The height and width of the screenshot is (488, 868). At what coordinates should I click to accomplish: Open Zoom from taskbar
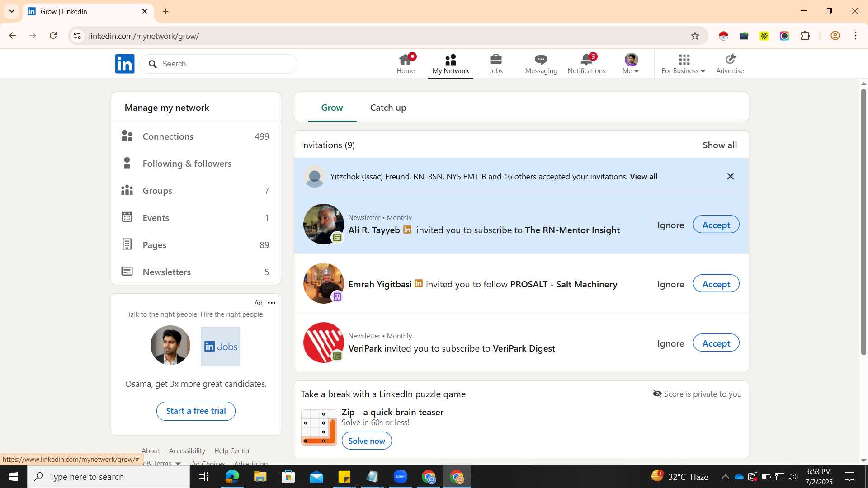(400, 477)
